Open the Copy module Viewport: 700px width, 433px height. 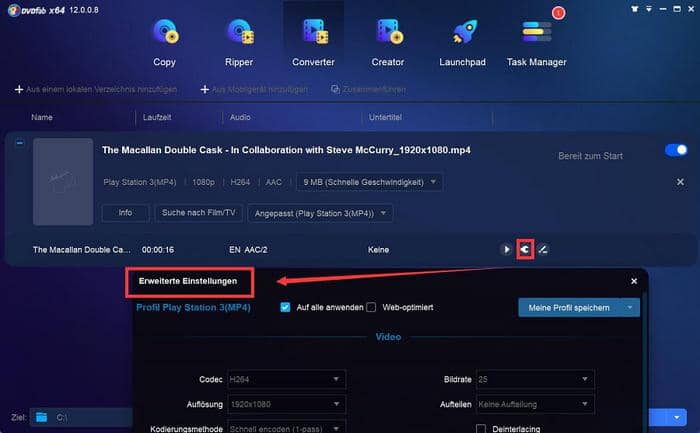click(x=164, y=43)
